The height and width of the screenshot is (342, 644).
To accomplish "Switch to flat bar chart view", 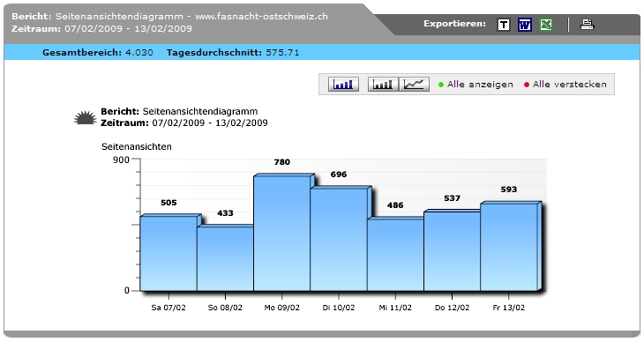I will tap(383, 84).
